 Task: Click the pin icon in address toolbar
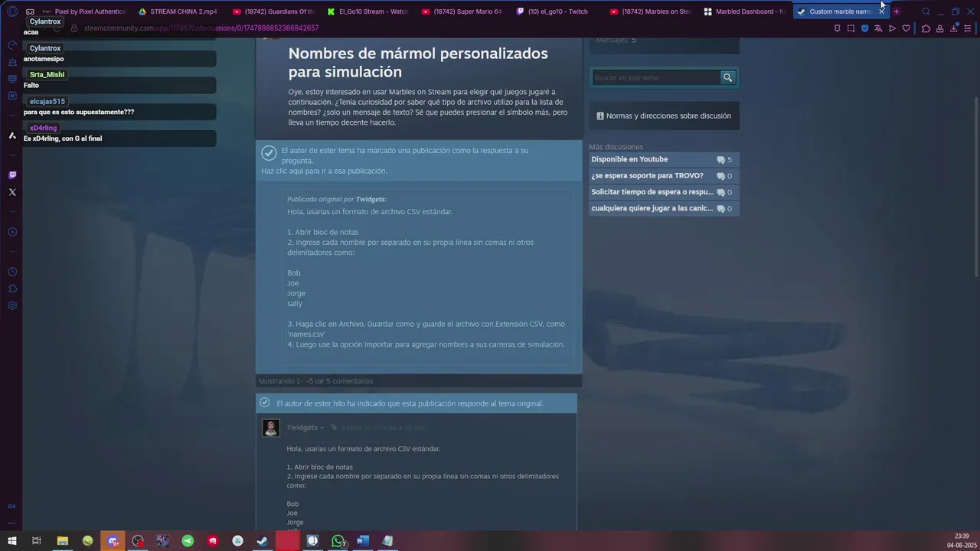coord(837,28)
